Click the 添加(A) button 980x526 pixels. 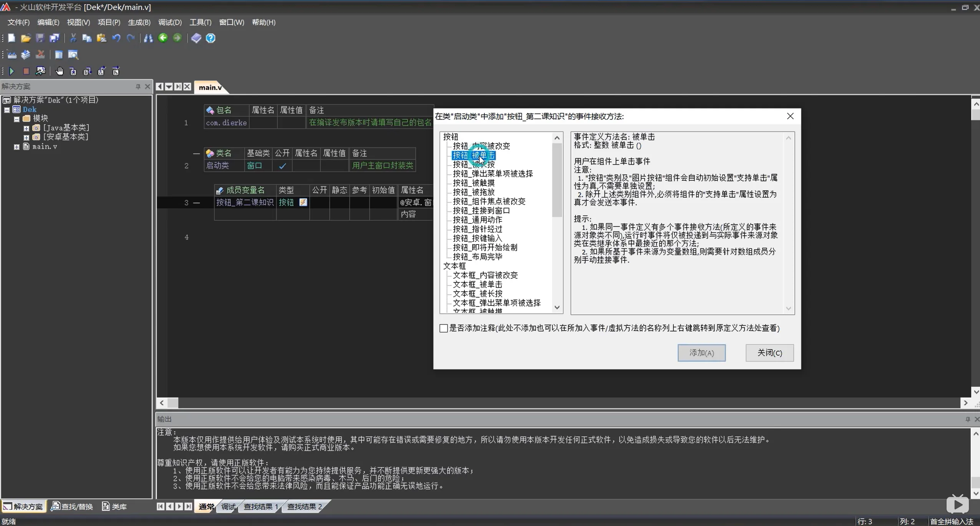tap(701, 353)
